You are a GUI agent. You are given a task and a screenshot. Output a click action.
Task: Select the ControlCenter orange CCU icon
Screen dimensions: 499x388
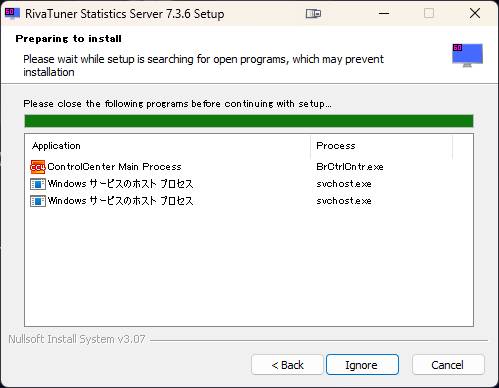[38, 167]
